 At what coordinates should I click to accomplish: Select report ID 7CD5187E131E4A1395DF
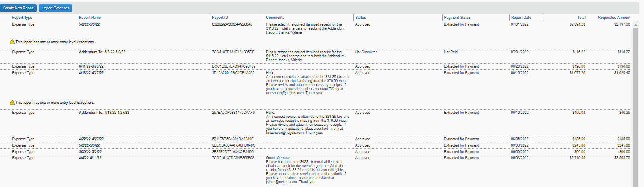pyautogui.click(x=233, y=52)
